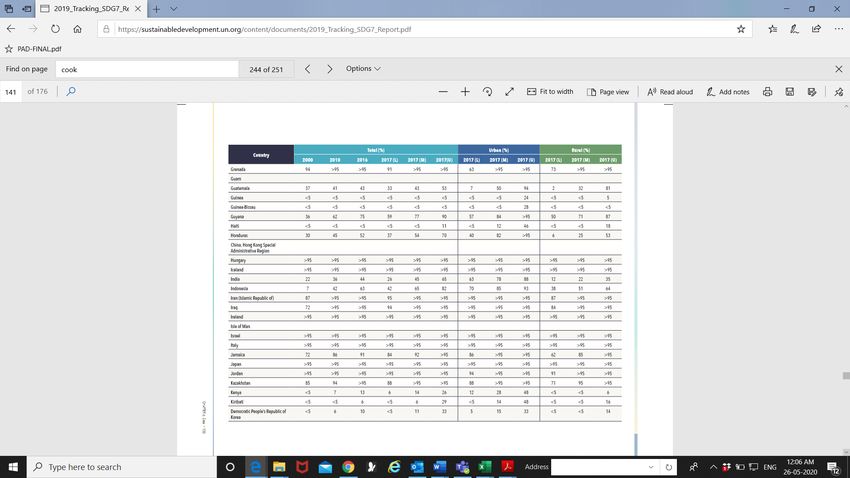Open Cortana circle on taskbar
Screen dimensions: 850x478
[230, 467]
